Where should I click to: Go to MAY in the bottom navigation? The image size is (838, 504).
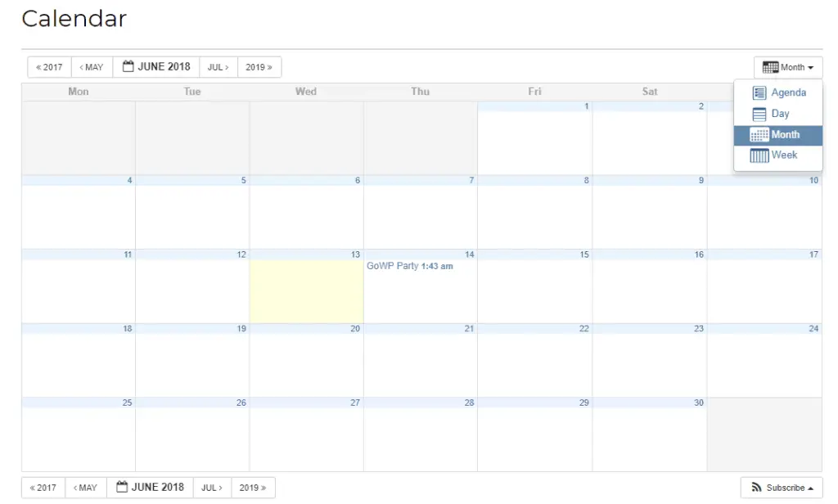85,488
